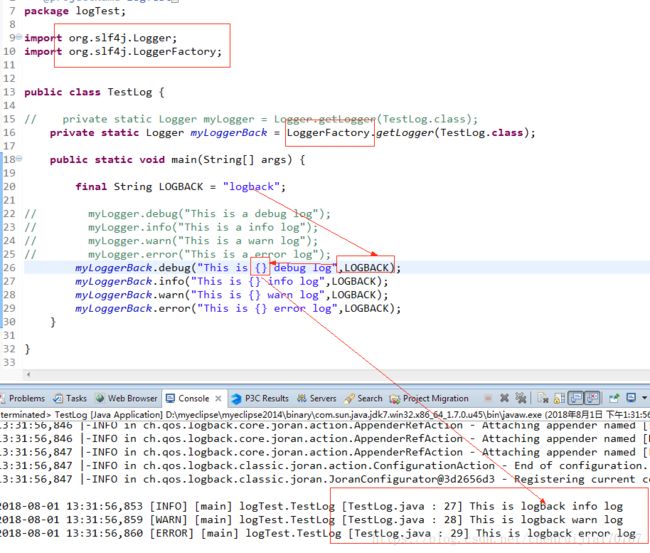Open the console selection dropdown arrow

(645, 398)
